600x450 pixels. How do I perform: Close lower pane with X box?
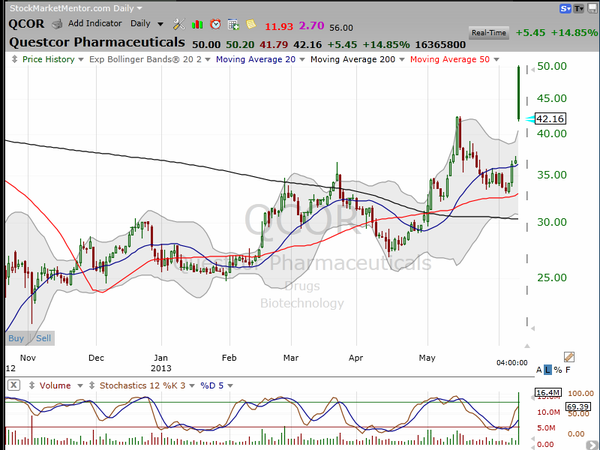pos(14,385)
